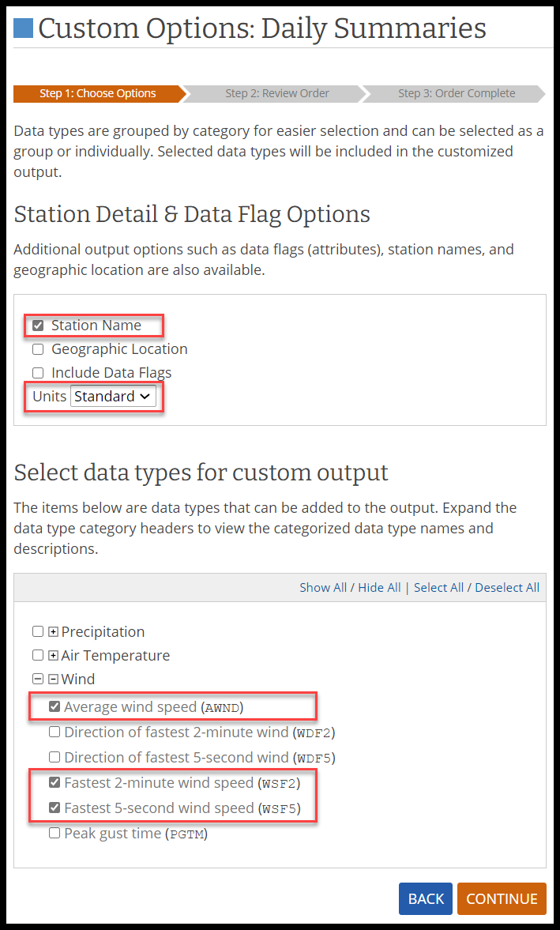560x930 pixels.
Task: Expand the Air Temperature plus icon
Action: point(53,656)
